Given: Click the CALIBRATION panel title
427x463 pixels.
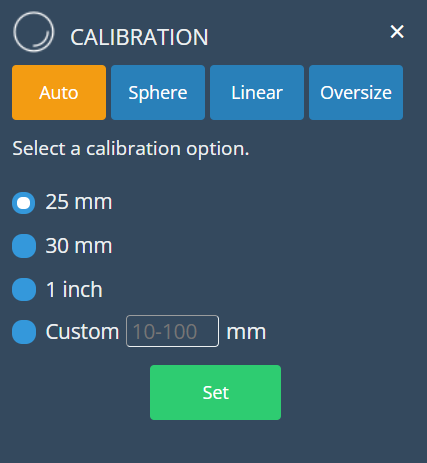Looking at the screenshot, I should (139, 37).
